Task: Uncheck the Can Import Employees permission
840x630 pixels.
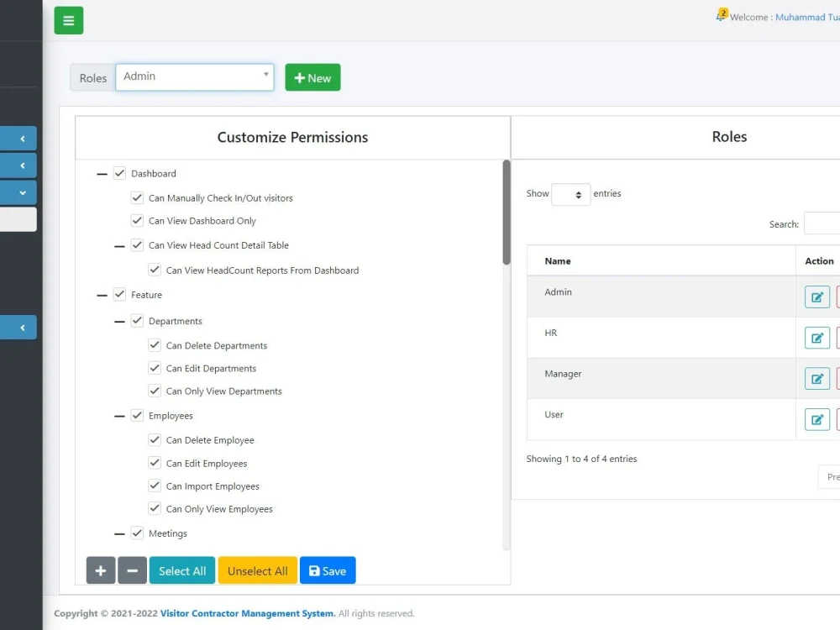Action: 155,486
